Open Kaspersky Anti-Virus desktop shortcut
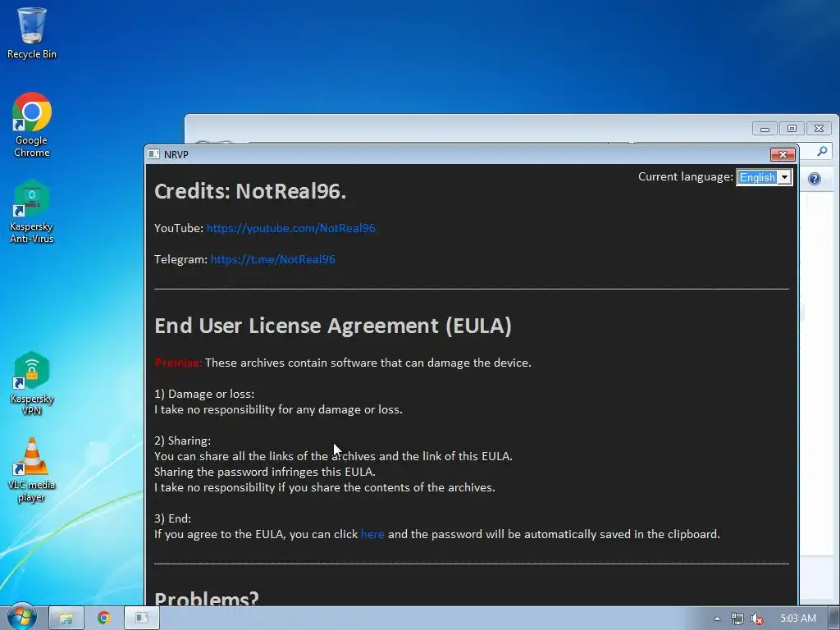This screenshot has width=840, height=630. (32, 211)
